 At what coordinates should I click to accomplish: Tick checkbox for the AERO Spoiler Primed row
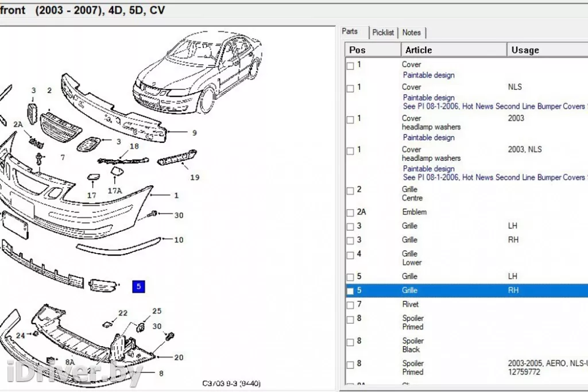click(x=350, y=364)
